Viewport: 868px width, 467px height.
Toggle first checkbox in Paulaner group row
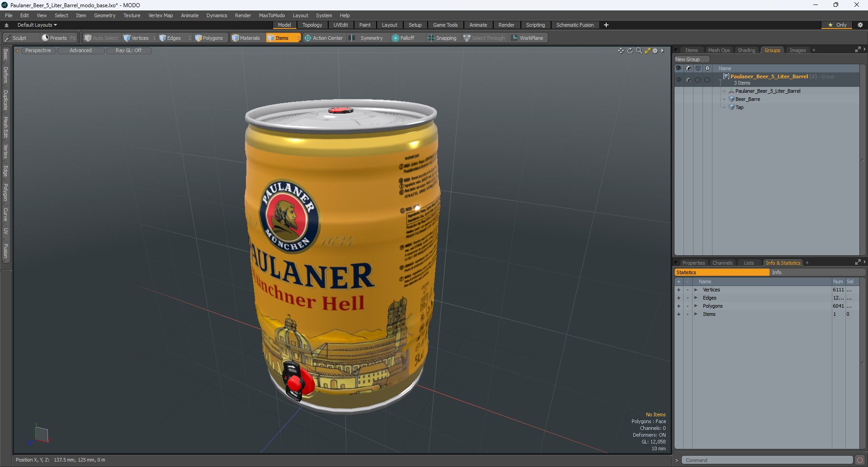(698, 80)
